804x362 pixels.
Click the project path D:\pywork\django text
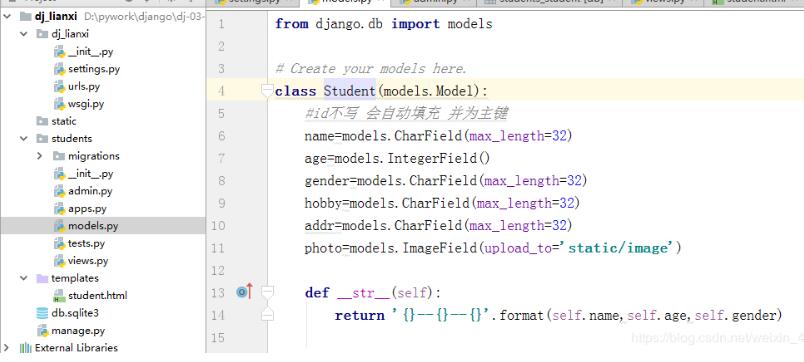click(x=144, y=16)
